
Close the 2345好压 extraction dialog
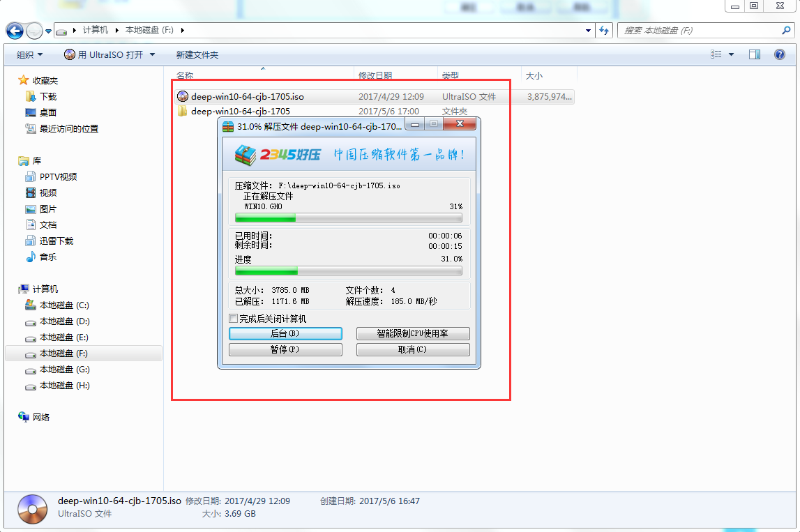coord(460,124)
